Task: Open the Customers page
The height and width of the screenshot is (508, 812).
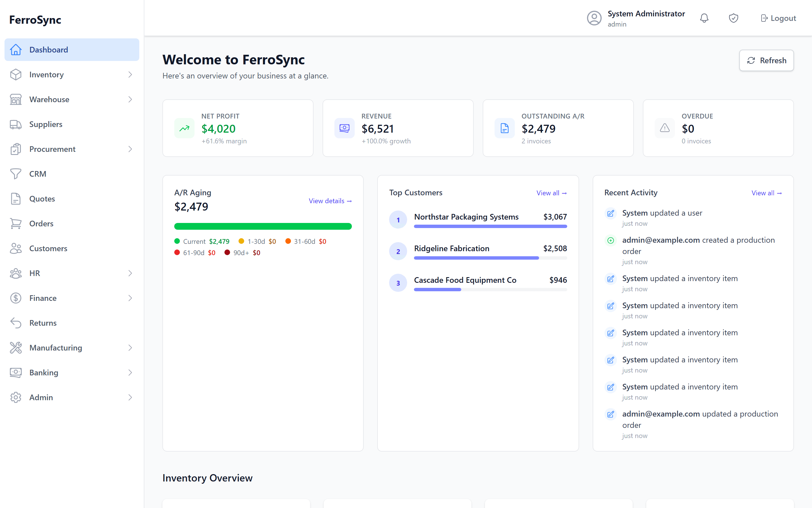Action: coord(72,249)
